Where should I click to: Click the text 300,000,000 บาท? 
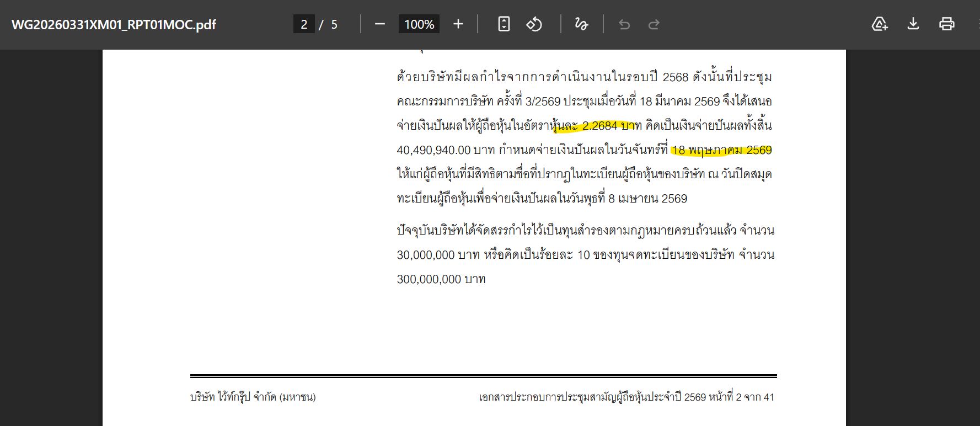(441, 279)
